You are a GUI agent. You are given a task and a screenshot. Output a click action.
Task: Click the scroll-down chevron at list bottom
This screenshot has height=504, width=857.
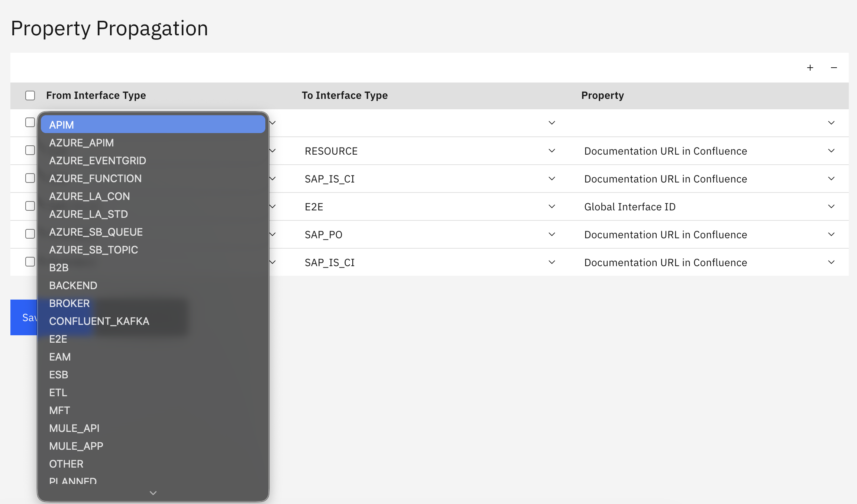coord(153,493)
